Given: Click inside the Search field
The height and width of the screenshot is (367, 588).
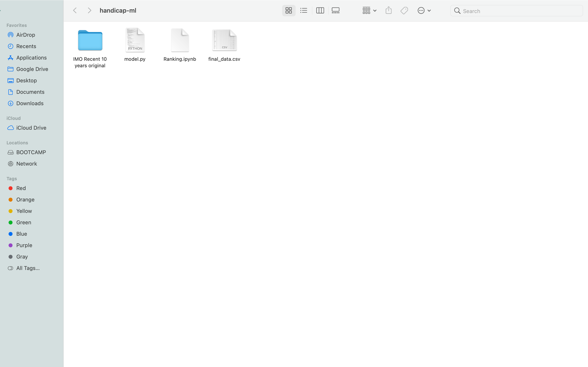Looking at the screenshot, I should click(x=520, y=11).
